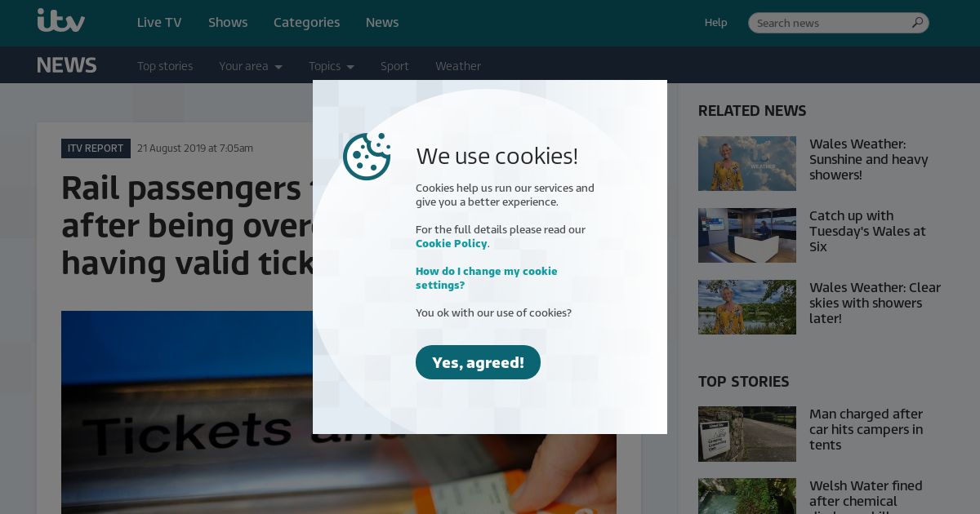Open Wales Weather sunshine and showers thumbnail
This screenshot has width=980, height=514.
tap(747, 163)
